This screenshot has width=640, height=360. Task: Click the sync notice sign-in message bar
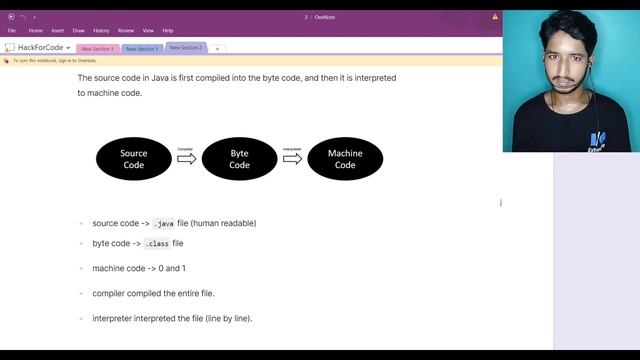(x=251, y=61)
